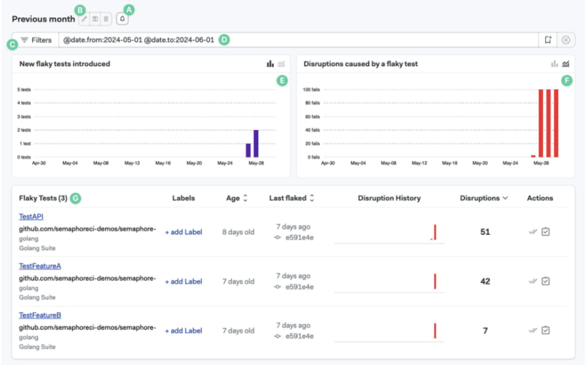Click the disruptions count 51
The height and width of the screenshot is (365, 588).
click(x=485, y=232)
